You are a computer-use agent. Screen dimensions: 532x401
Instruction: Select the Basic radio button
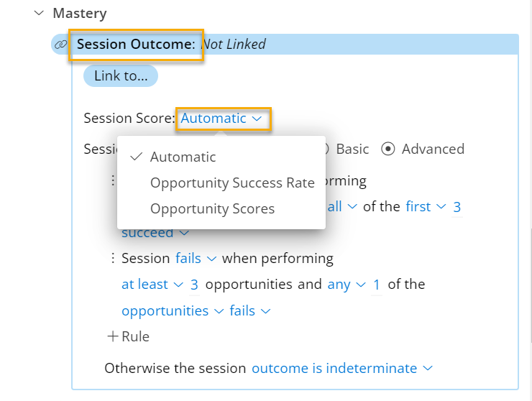pyautogui.click(x=326, y=149)
